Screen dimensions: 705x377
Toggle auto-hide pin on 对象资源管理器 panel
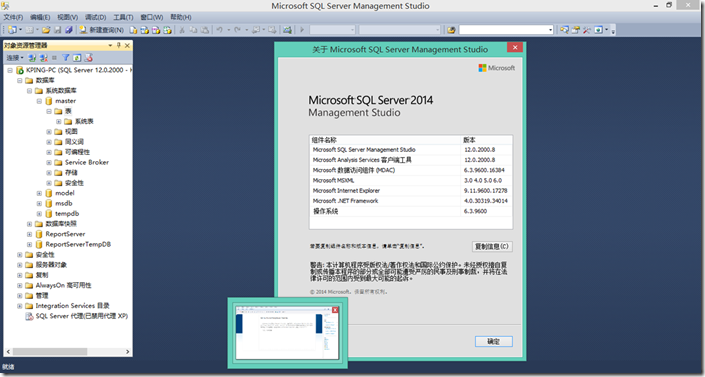tap(119, 45)
